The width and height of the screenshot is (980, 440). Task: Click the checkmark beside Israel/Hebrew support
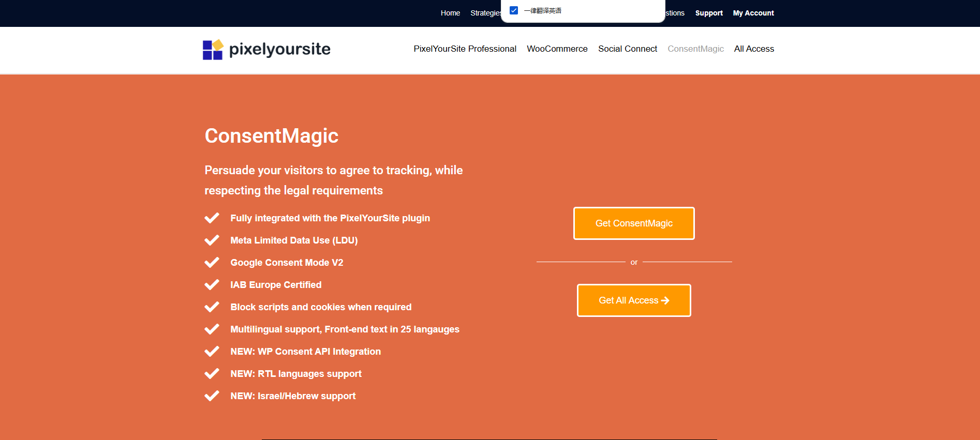(212, 396)
